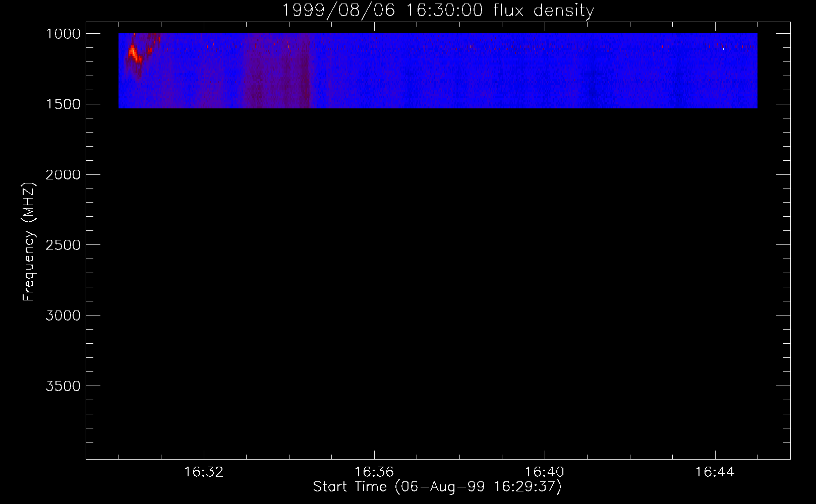Click the 16:36 time tick label

pyautogui.click(x=374, y=472)
